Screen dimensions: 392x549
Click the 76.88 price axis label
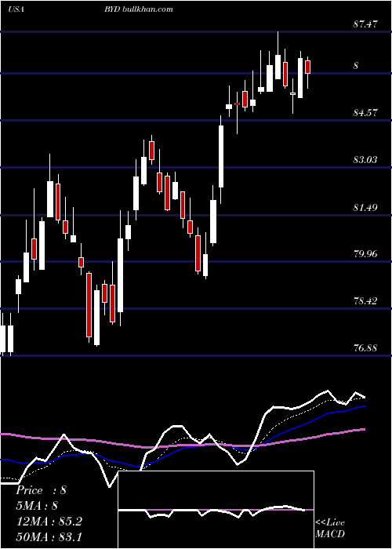pos(365,348)
